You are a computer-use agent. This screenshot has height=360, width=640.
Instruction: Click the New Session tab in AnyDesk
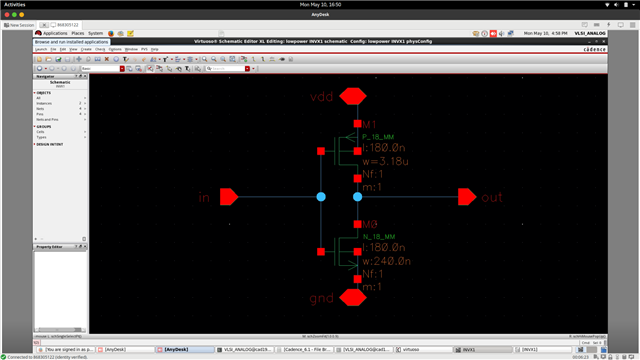19,25
